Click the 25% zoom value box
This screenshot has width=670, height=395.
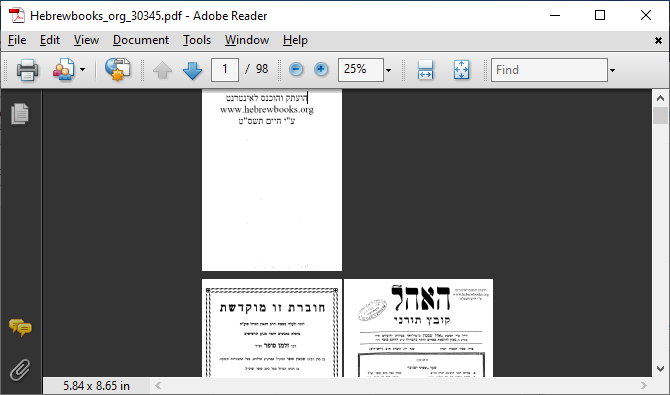[x=361, y=70]
